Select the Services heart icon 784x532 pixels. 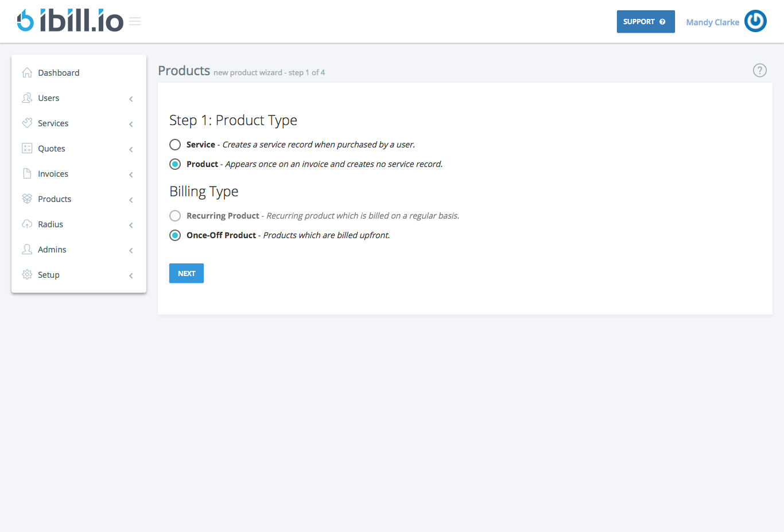pyautogui.click(x=26, y=123)
